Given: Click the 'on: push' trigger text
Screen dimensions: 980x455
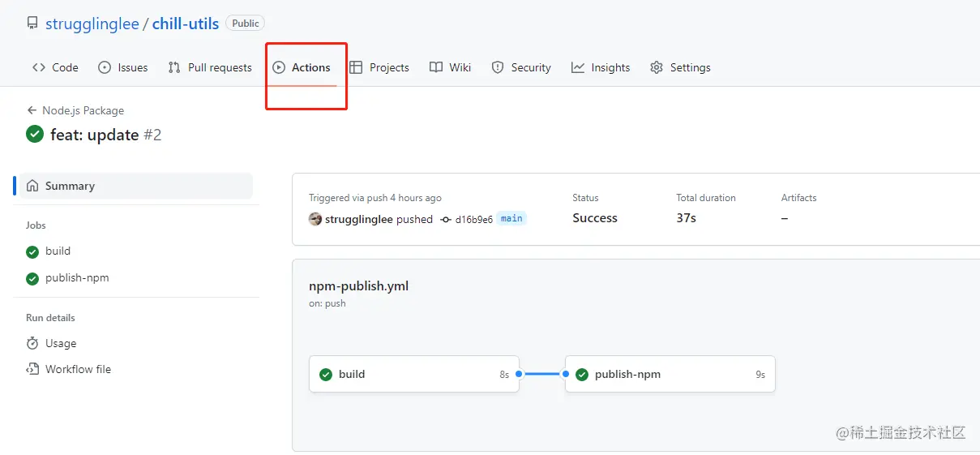Looking at the screenshot, I should [x=327, y=303].
